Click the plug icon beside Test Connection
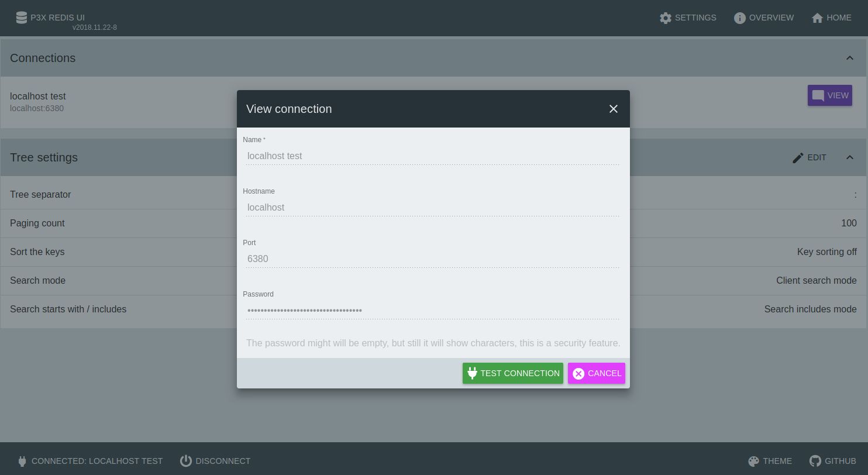Screen dimensions: 868x475 pyautogui.click(x=473, y=373)
